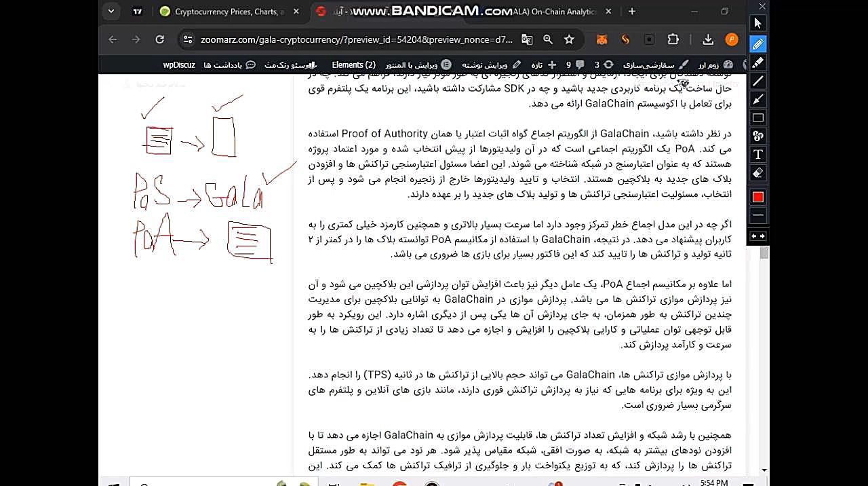868x486 pixels.
Task: Open سئو رنک‌مث menu in admin bar
Action: pyautogui.click(x=290, y=65)
